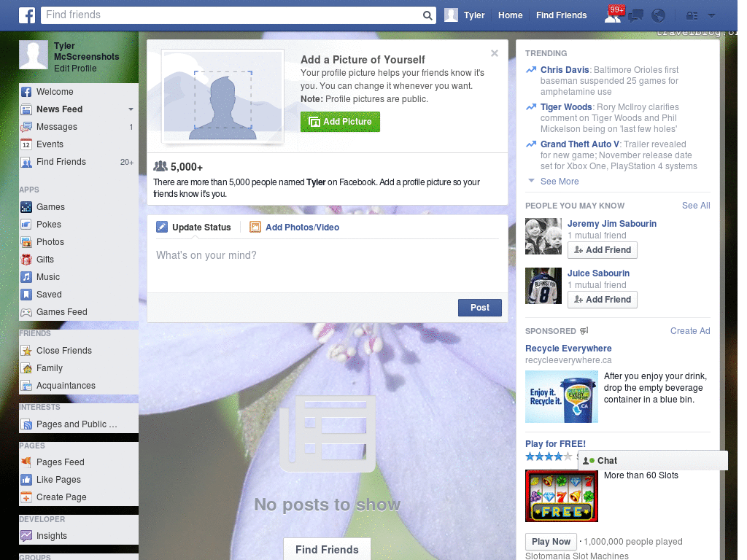Open Events calendar icon

coord(26,144)
